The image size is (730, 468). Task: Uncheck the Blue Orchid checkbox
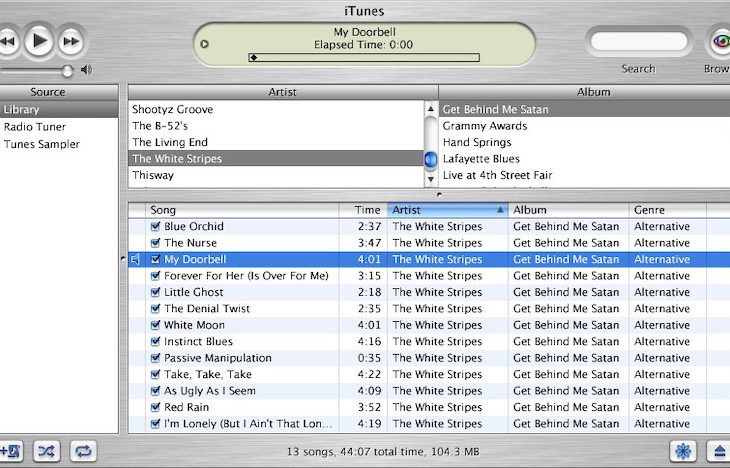click(x=155, y=226)
